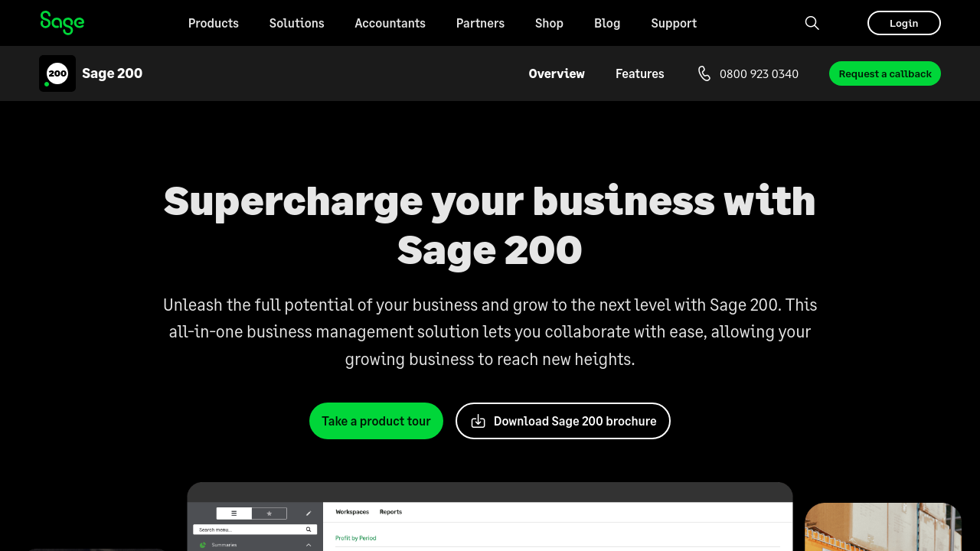This screenshot has width=980, height=551.
Task: Click Take a product tour
Action: point(376,421)
